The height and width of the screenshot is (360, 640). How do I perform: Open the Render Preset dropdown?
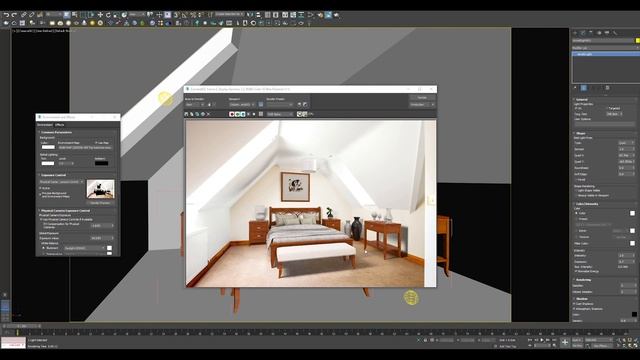click(x=280, y=104)
